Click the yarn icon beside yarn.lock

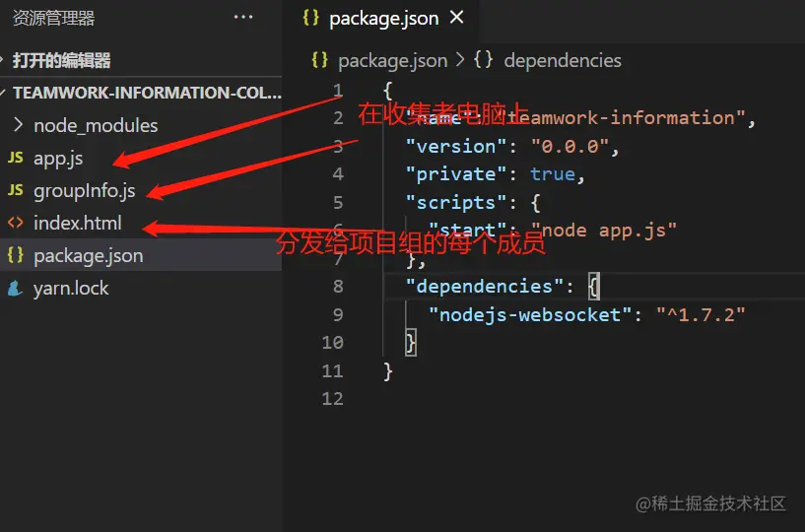pyautogui.click(x=15, y=288)
